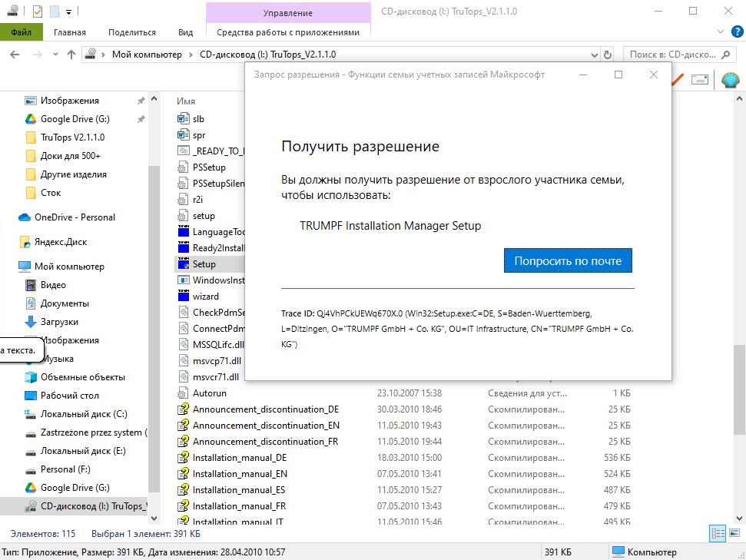Click the search magnifier icon
Image resolution: width=746 pixels, height=560 pixels.
725,55
